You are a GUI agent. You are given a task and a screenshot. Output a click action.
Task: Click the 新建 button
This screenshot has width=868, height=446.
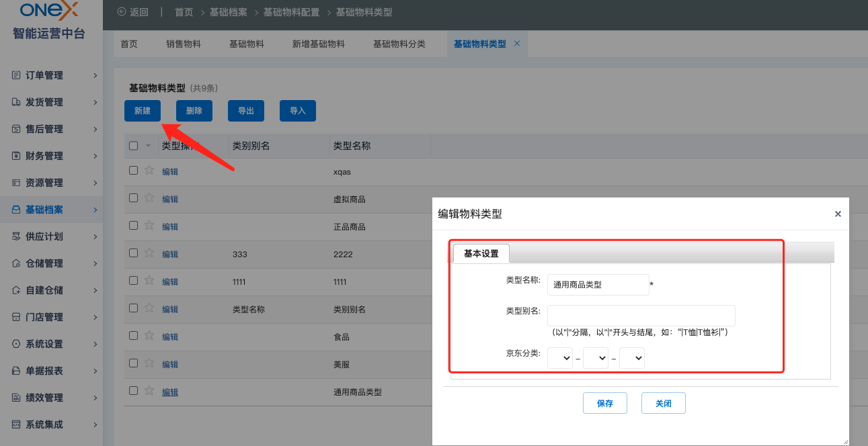[143, 111]
